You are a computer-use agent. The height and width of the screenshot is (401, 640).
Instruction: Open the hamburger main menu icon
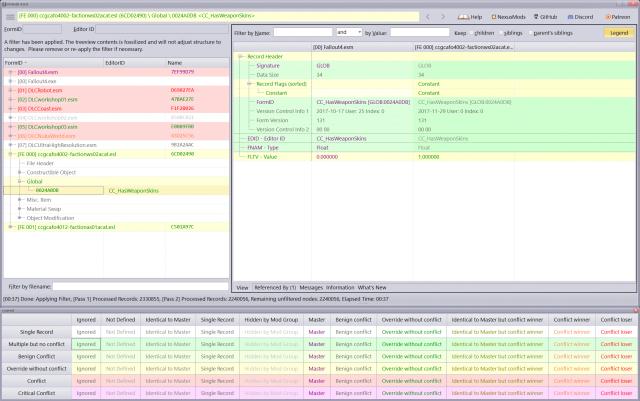(10, 17)
